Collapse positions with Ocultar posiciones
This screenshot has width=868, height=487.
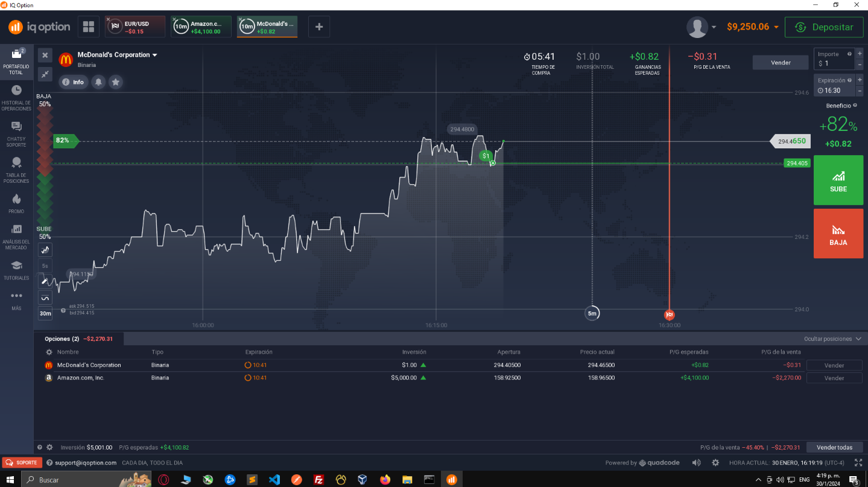point(832,339)
